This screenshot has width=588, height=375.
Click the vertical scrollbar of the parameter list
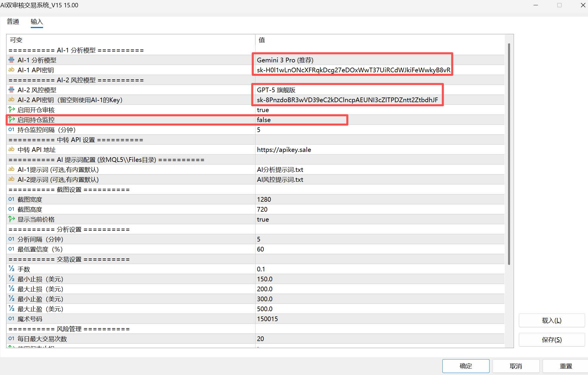click(509, 154)
